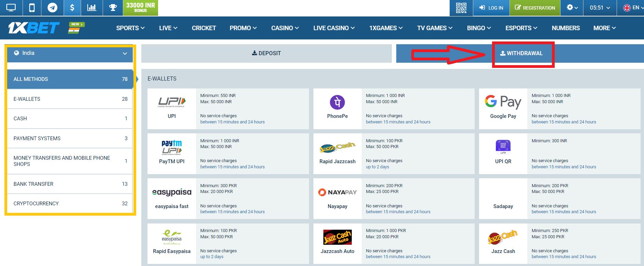This screenshot has height=266, width=644.
Task: Choose the PayTM UPI logo
Action: 172,147
